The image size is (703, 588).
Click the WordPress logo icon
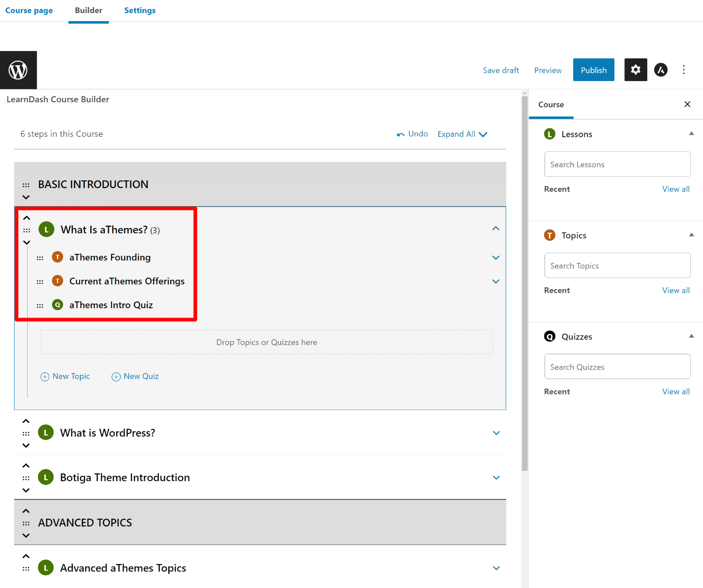[18, 70]
